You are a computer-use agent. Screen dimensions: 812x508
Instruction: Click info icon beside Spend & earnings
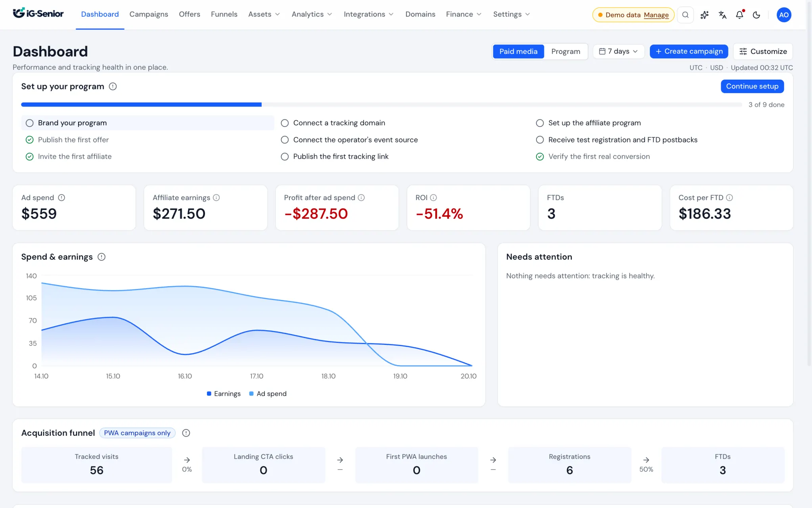click(x=101, y=257)
